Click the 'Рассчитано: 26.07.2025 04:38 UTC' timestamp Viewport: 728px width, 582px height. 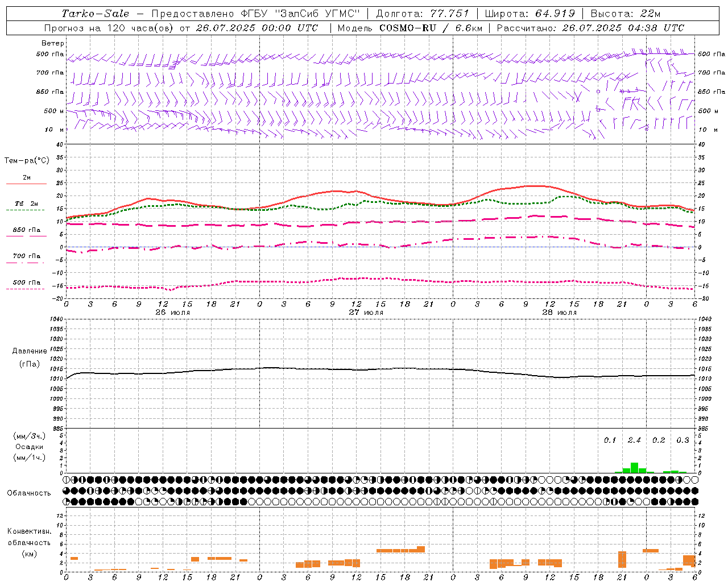tap(590, 28)
